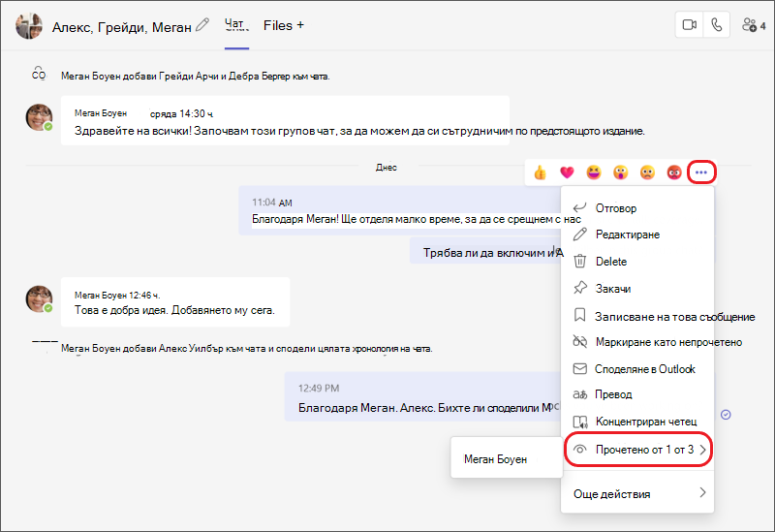React with the surprised face emoji
775x532 pixels.
pos(620,172)
